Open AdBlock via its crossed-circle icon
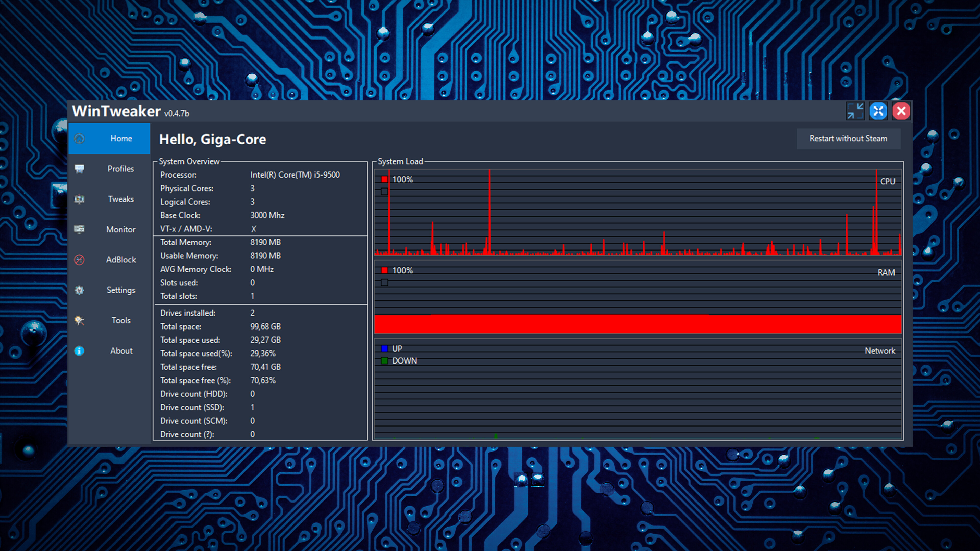Viewport: 980px width, 551px height. (80, 260)
